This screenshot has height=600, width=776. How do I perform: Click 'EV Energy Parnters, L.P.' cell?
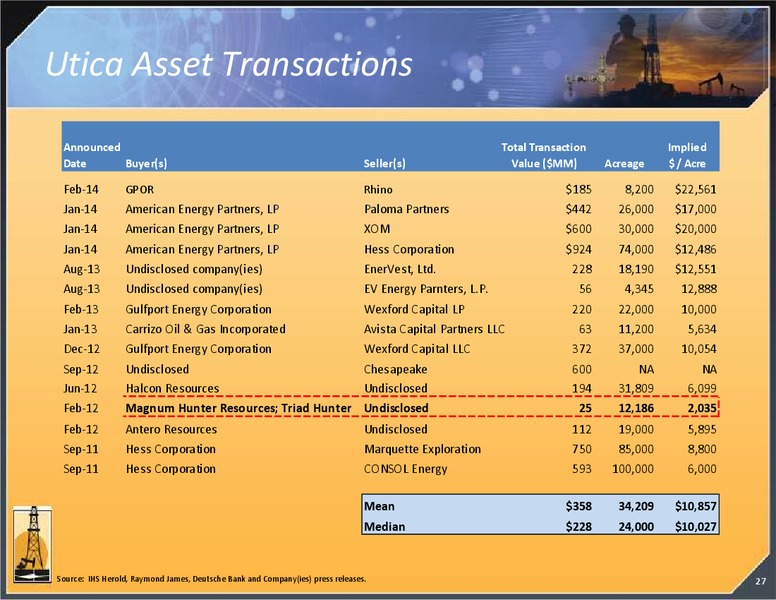click(x=426, y=289)
